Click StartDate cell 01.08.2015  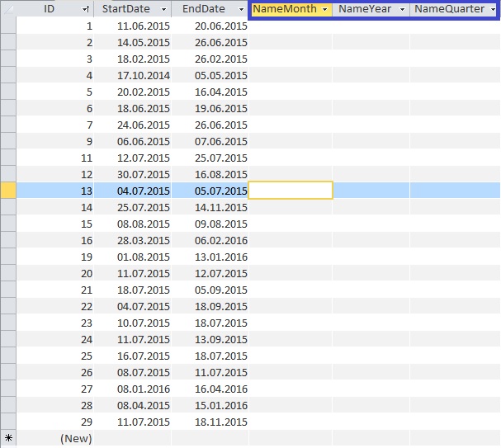click(133, 257)
